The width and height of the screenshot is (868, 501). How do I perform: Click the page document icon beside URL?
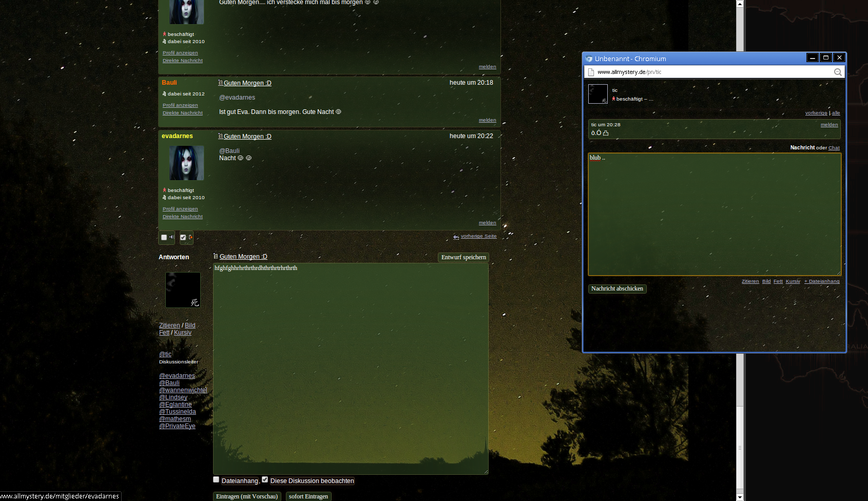tap(591, 72)
